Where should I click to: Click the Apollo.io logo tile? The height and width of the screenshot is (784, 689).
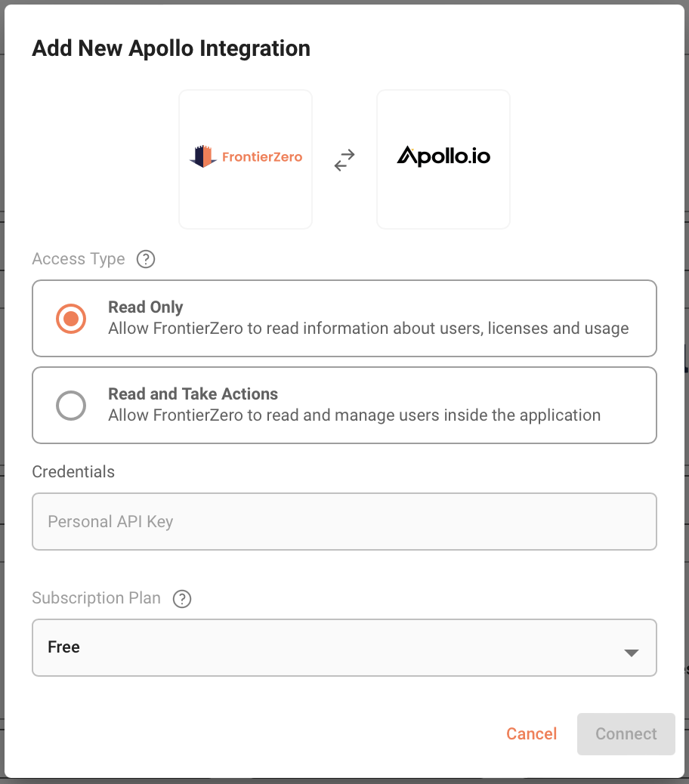tap(443, 159)
